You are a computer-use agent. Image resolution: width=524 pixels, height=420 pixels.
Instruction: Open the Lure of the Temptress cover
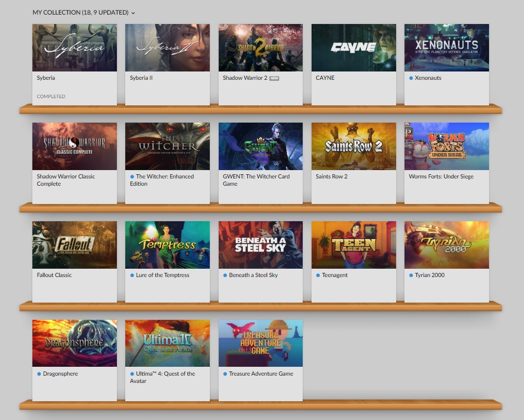click(168, 245)
